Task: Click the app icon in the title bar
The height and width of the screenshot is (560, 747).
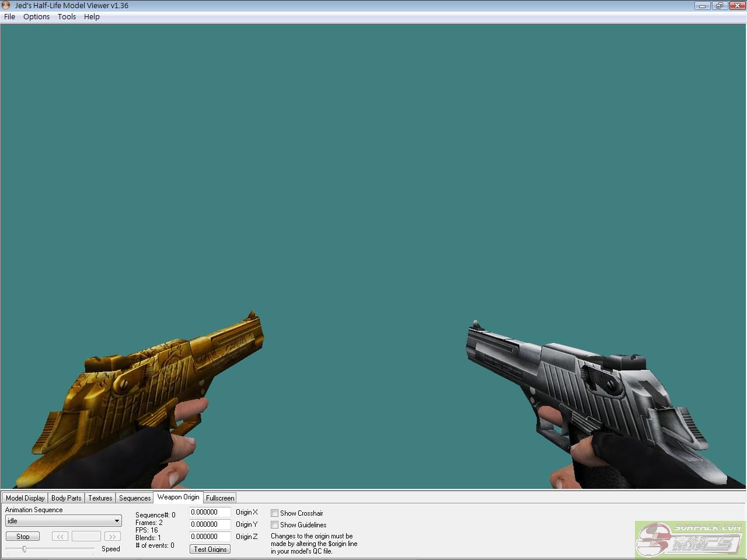Action: [x=6, y=5]
